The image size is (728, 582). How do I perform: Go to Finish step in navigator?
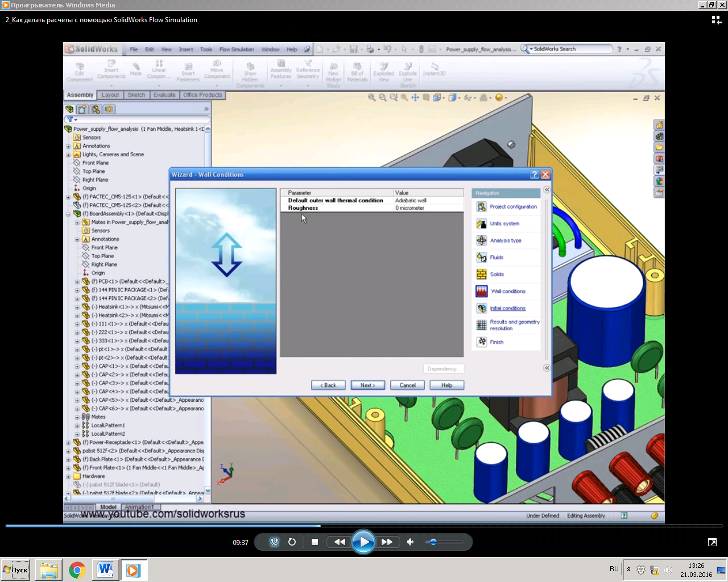[x=490, y=342]
